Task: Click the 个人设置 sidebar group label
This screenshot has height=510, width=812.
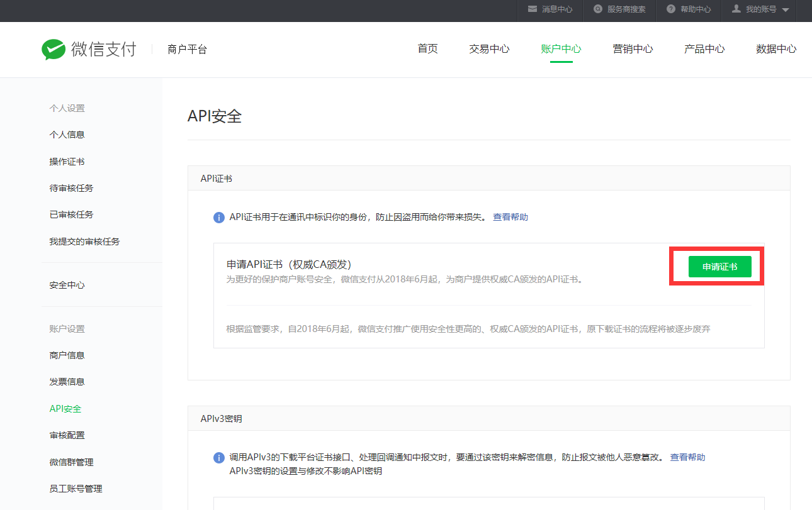Action: pyautogui.click(x=67, y=108)
